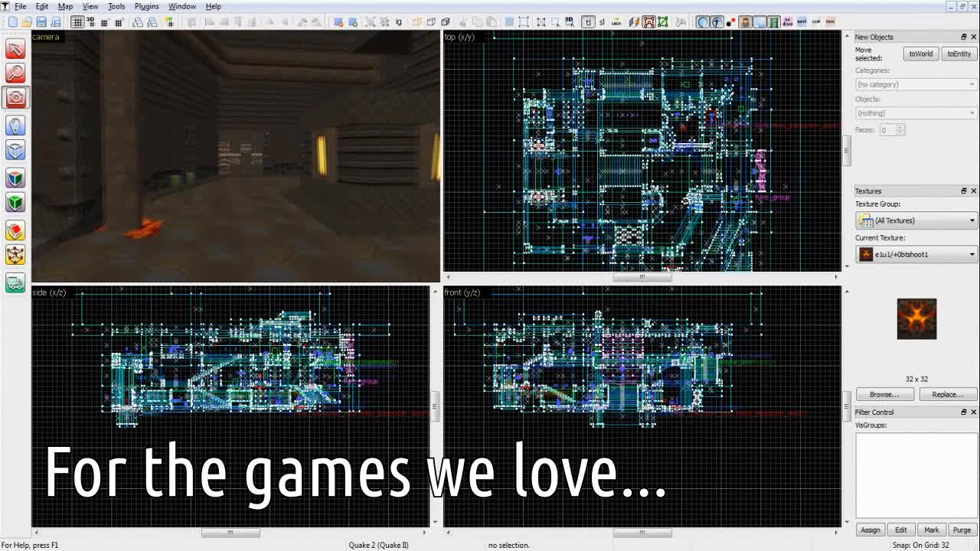The width and height of the screenshot is (980, 551).
Task: Select the Vertex manipulation tool
Action: [x=15, y=256]
